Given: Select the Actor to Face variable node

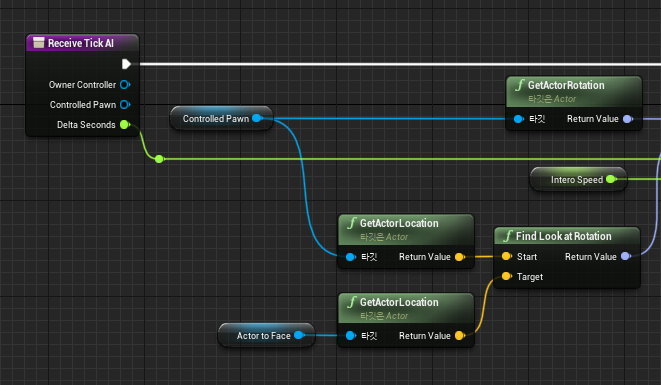Looking at the screenshot, I should pyautogui.click(x=266, y=336).
